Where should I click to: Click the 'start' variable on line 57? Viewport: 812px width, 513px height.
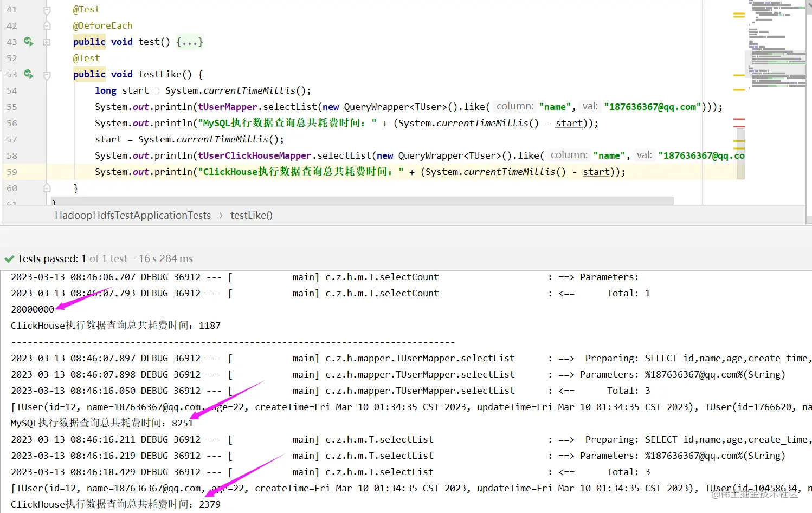point(108,139)
